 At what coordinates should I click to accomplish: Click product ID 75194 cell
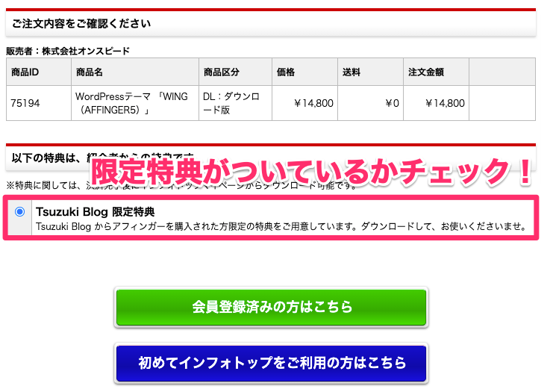[x=39, y=103]
